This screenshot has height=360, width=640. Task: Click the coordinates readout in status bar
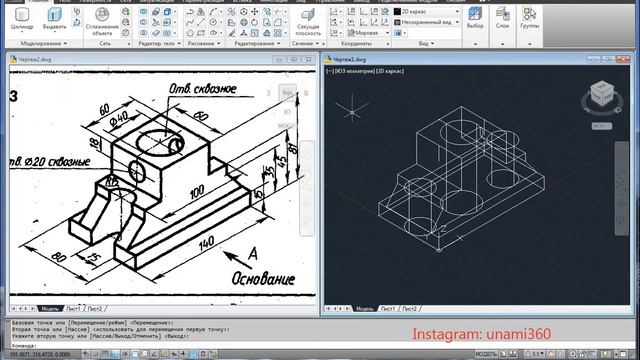(x=40, y=354)
